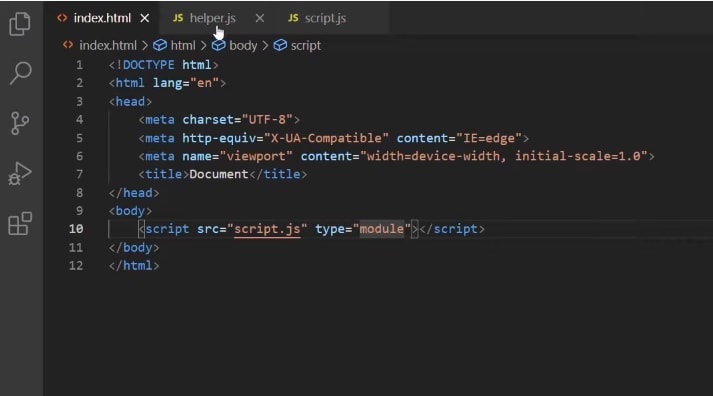Screen dimensions: 713x396
Task: Click line number 10 in the gutter
Action: [76, 229]
